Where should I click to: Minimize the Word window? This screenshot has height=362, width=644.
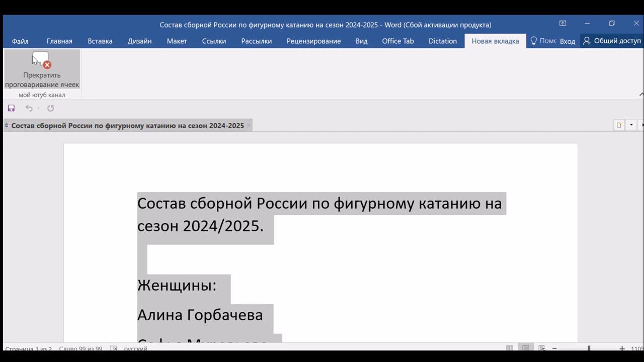coord(587,24)
